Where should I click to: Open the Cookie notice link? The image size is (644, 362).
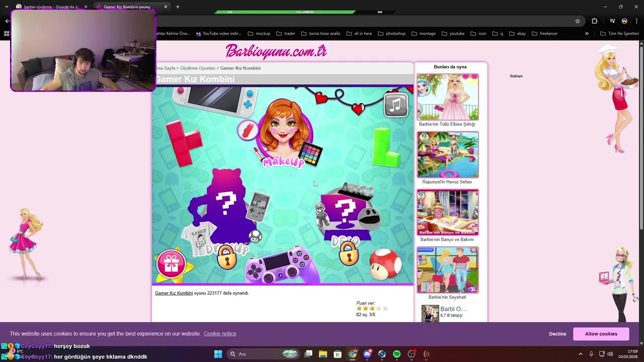click(220, 334)
